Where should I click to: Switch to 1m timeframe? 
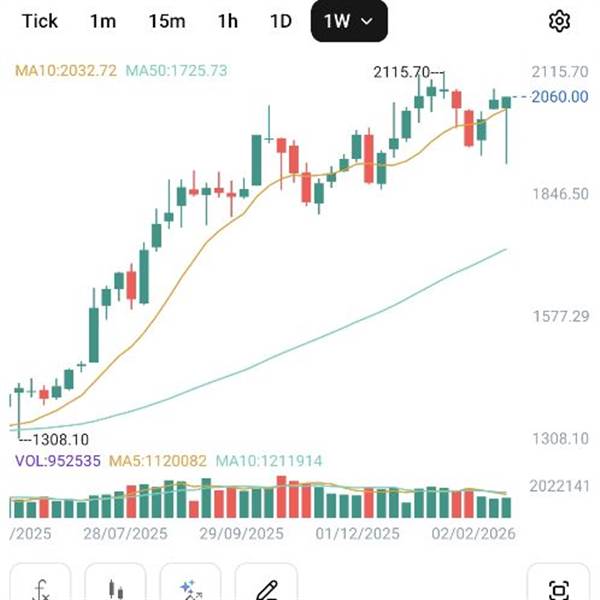[x=102, y=21]
